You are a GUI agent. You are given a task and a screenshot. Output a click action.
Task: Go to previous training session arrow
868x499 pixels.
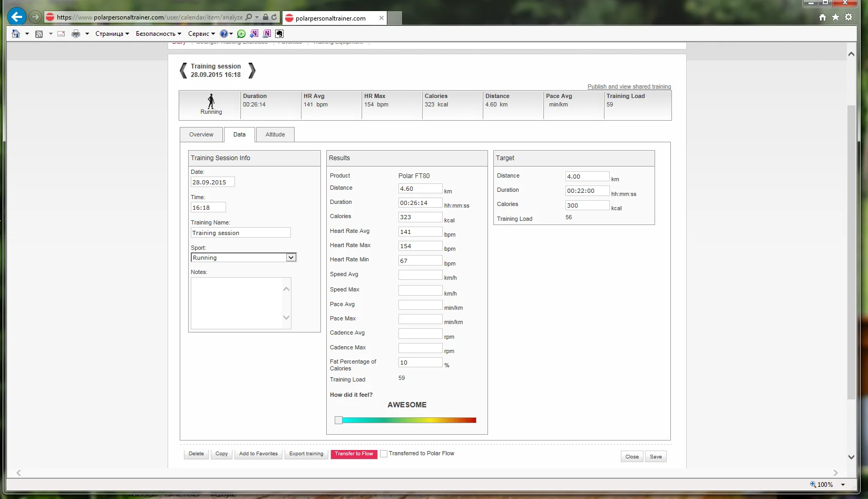(x=183, y=71)
